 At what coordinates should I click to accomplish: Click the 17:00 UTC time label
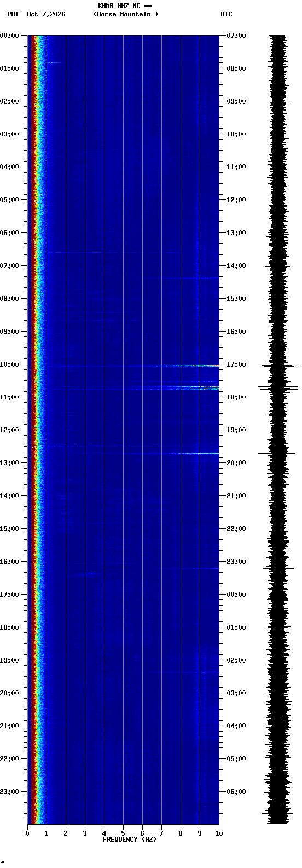tap(236, 364)
